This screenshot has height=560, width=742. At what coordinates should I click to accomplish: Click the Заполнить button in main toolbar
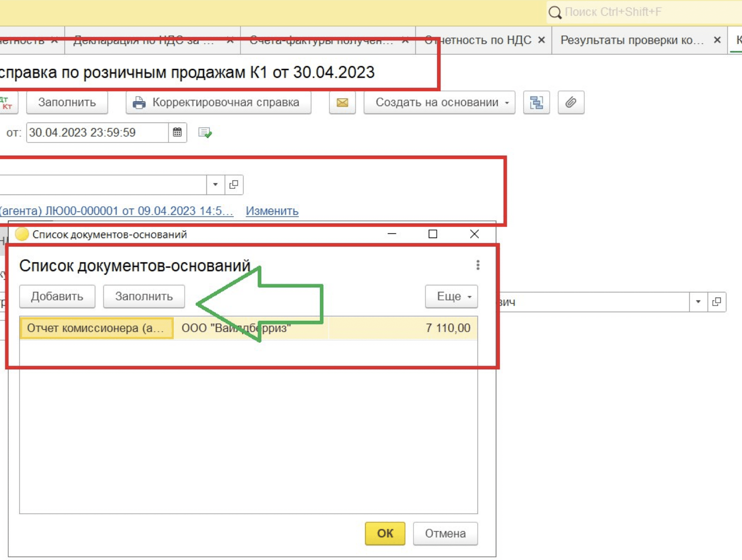67,103
